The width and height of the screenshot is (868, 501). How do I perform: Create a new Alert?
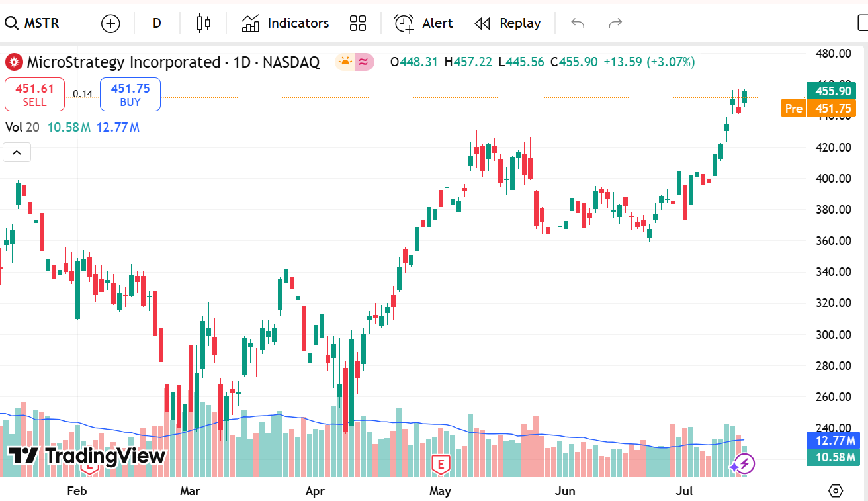click(423, 23)
